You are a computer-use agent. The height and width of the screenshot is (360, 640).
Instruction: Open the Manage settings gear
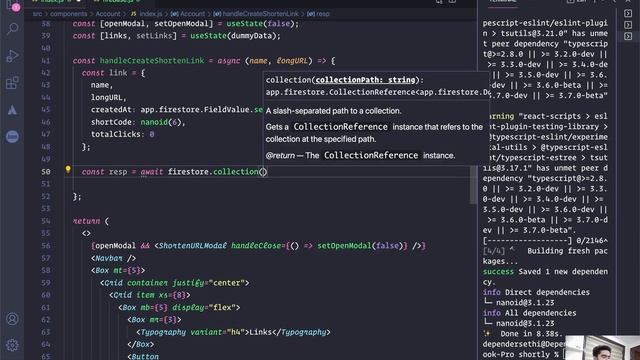click(13, 345)
